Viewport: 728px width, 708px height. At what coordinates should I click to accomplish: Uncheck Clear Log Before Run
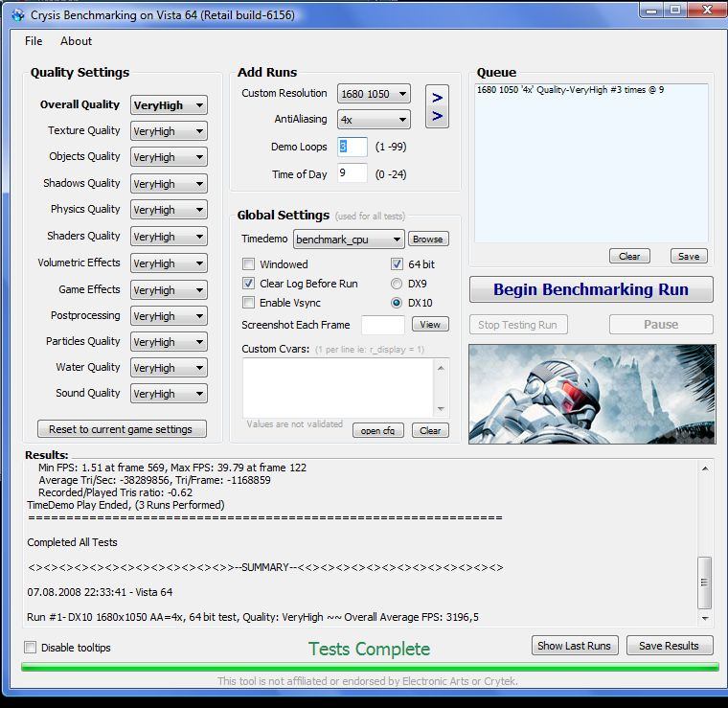248,284
